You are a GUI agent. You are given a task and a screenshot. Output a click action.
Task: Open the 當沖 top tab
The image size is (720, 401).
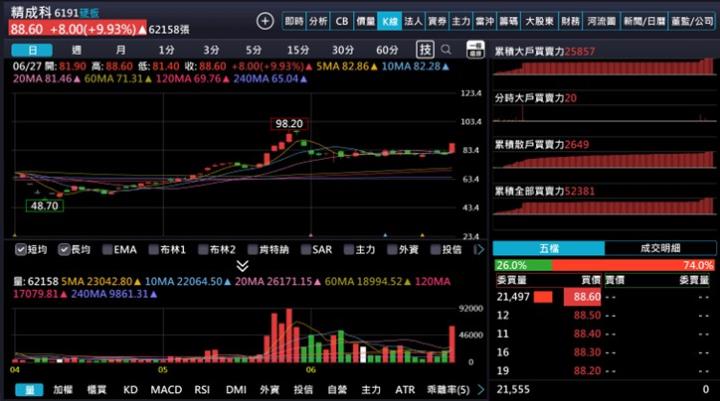(485, 21)
